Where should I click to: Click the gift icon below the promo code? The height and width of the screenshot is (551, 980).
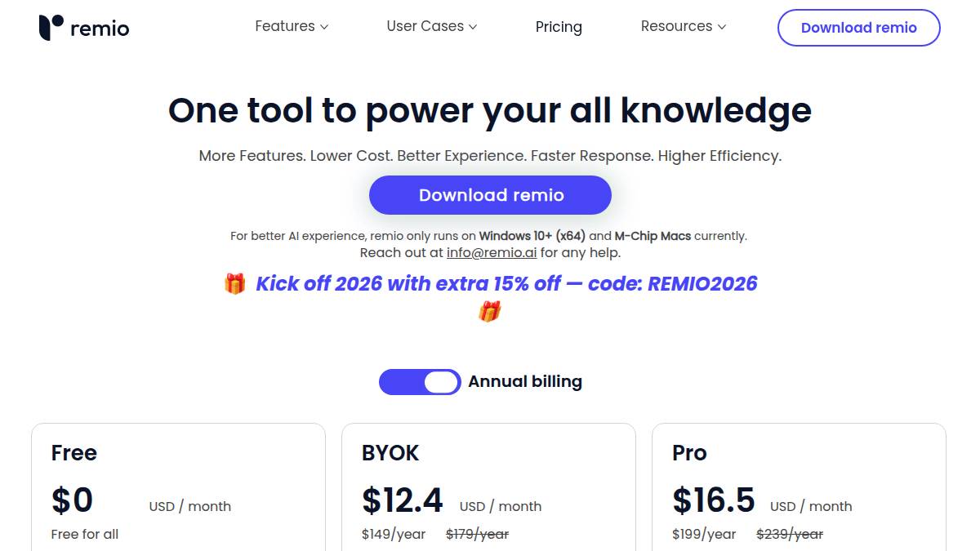point(489,312)
